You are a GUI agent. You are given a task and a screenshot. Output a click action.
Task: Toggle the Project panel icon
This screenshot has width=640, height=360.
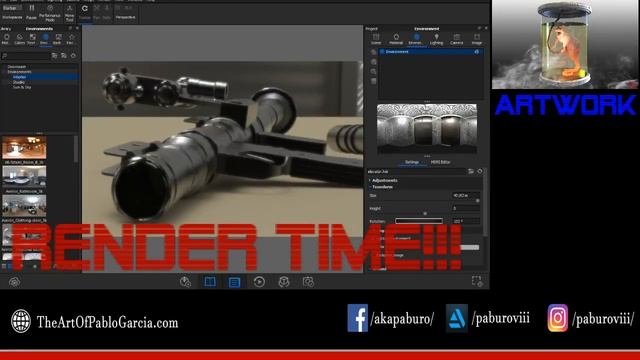[234, 282]
